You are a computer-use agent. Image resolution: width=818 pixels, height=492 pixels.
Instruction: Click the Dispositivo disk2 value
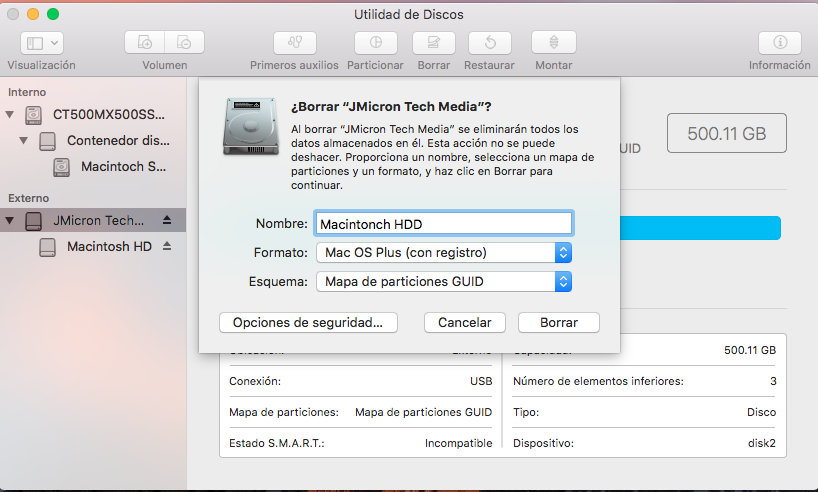pyautogui.click(x=762, y=443)
